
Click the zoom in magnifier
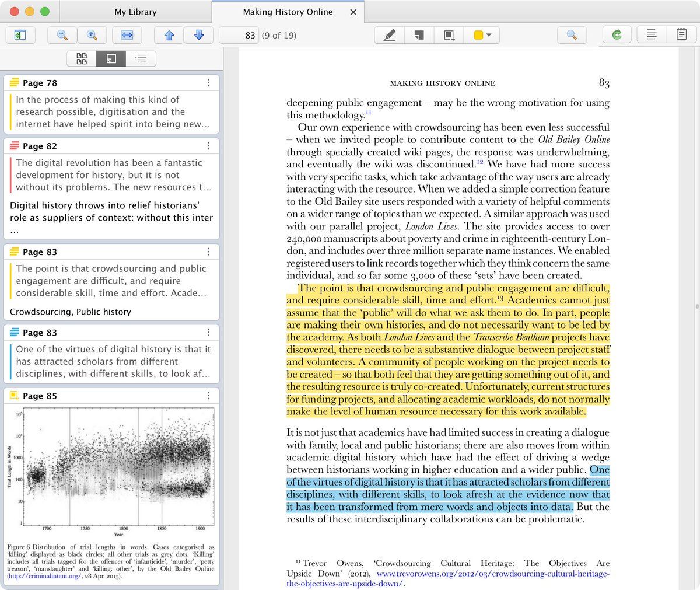point(92,35)
